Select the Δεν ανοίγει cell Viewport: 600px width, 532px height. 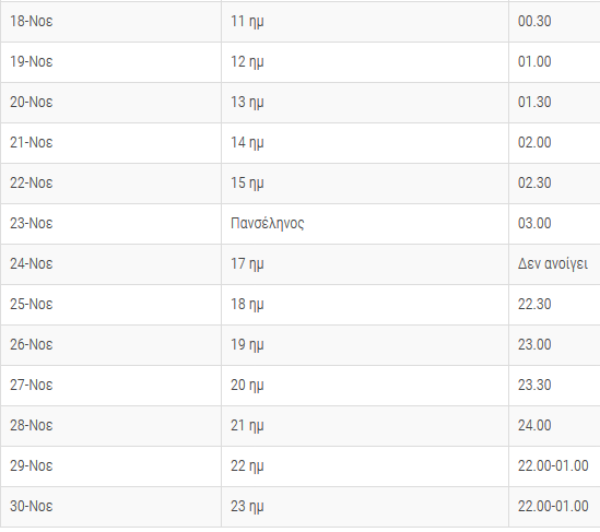[554, 264]
